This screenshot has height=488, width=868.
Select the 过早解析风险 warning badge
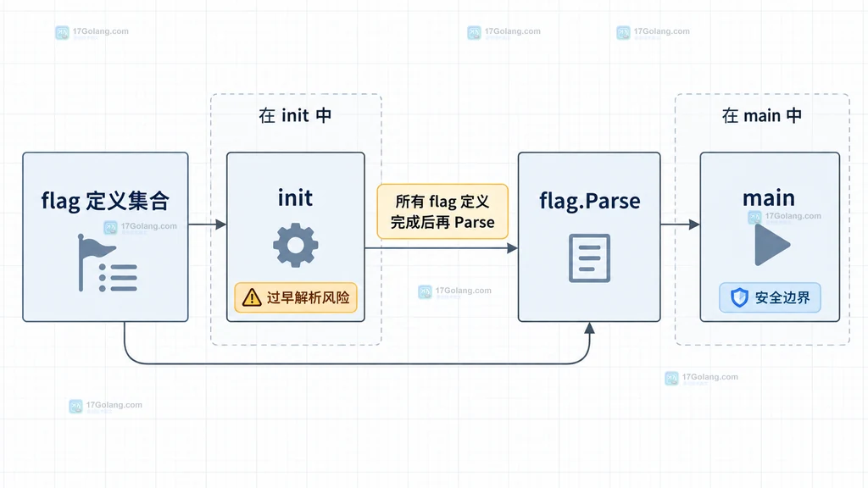[296, 297]
